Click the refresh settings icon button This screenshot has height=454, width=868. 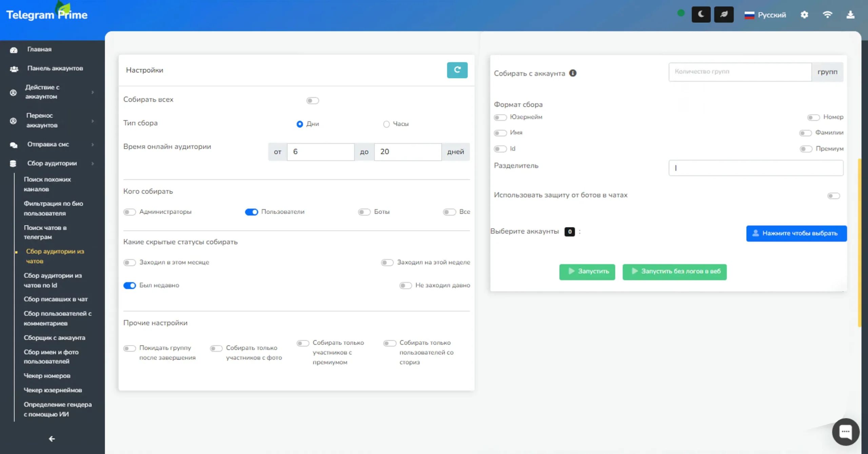click(457, 70)
